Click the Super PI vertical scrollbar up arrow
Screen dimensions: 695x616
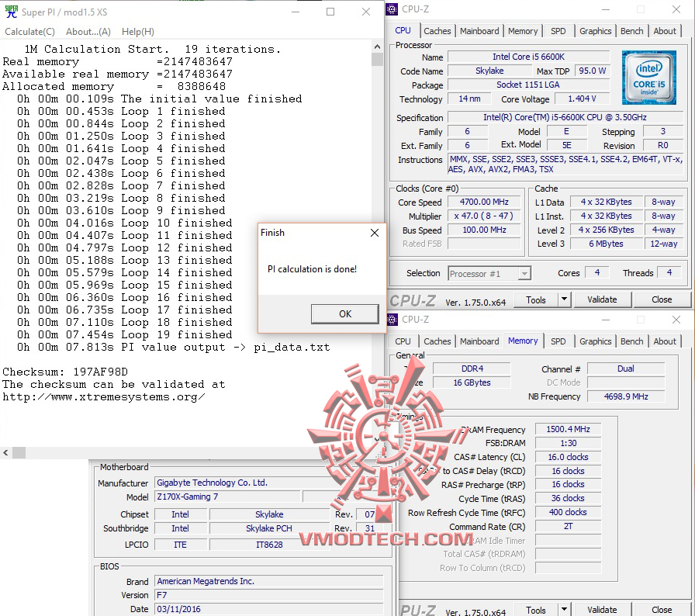click(377, 47)
